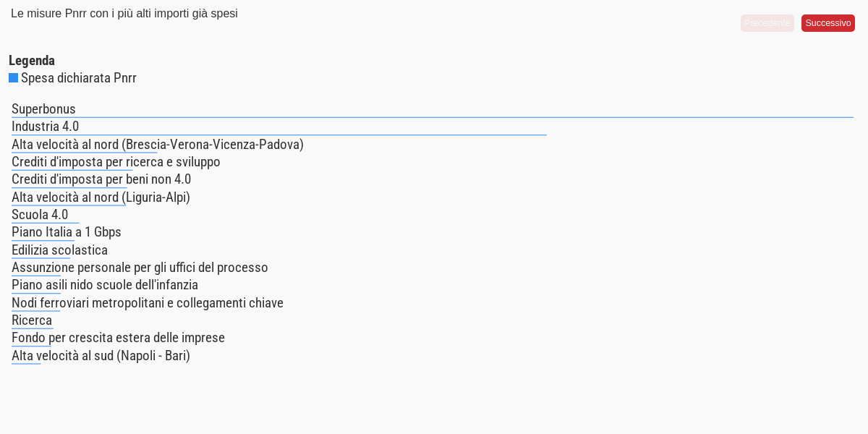Click Alta velocità al nord Brescia-Verona-Vicenza-Padova row
This screenshot has width=868, height=434.
[157, 145]
